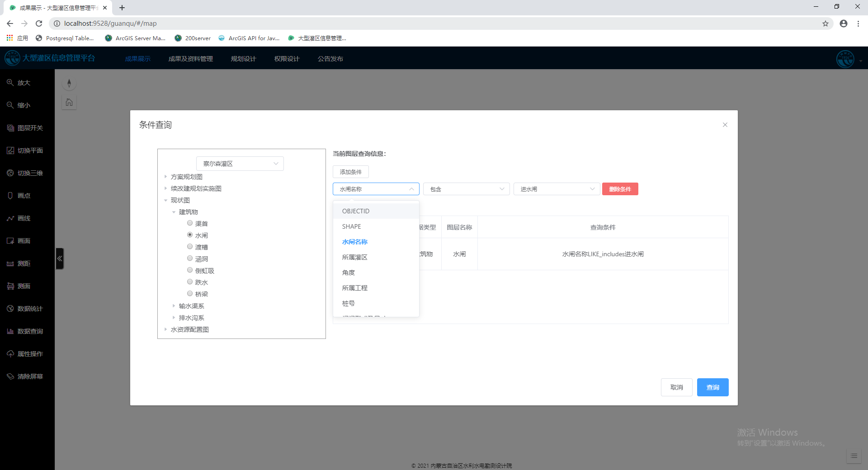The width and height of the screenshot is (868, 470).
Task: Choose 角度 from the field list
Action: [x=376, y=273]
